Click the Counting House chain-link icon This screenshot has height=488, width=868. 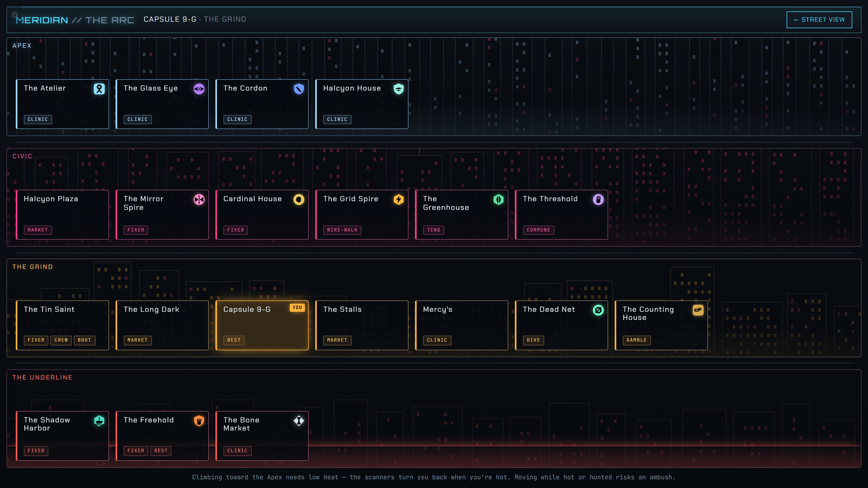tap(698, 310)
